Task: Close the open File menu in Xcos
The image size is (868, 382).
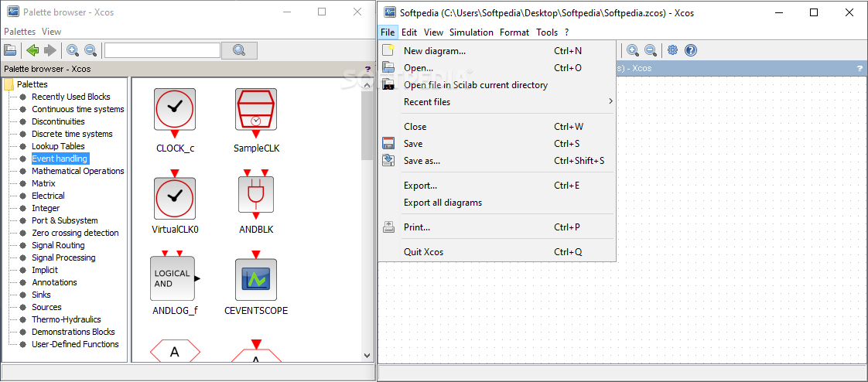Action: point(388,32)
